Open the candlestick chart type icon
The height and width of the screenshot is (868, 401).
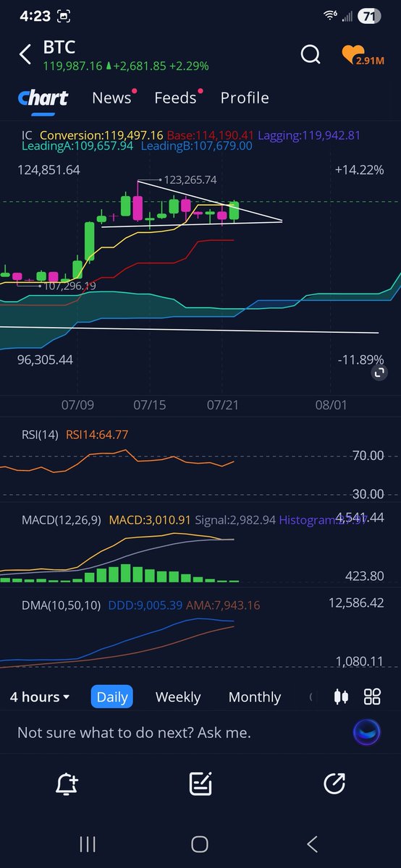click(341, 697)
